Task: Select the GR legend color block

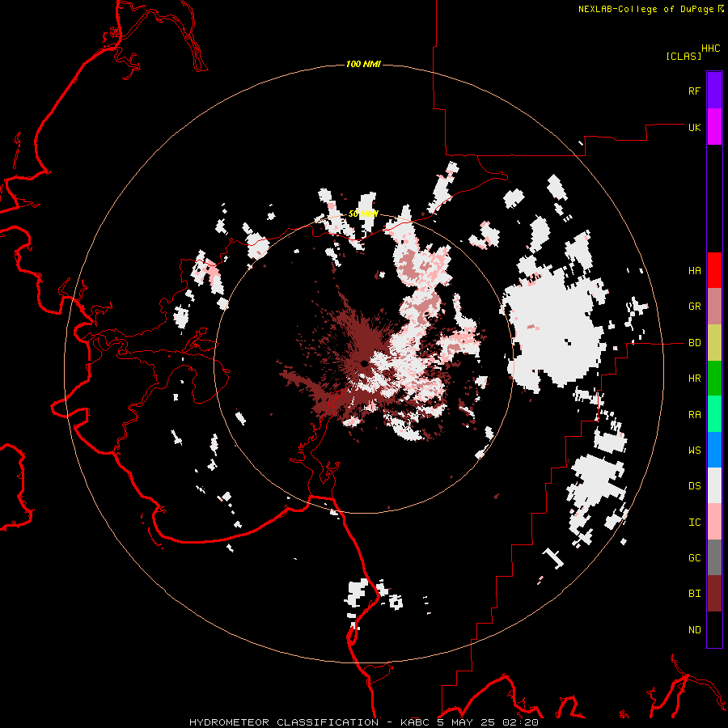Action: pyautogui.click(x=714, y=306)
